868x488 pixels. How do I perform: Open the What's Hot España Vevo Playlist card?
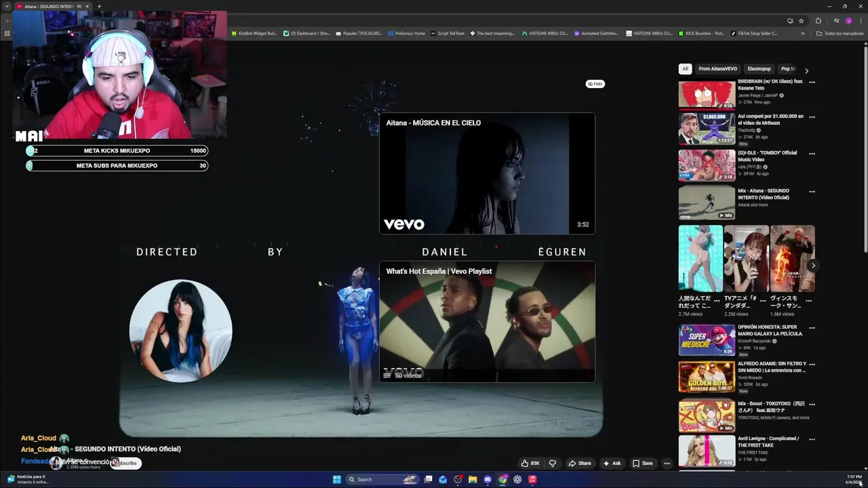[487, 322]
